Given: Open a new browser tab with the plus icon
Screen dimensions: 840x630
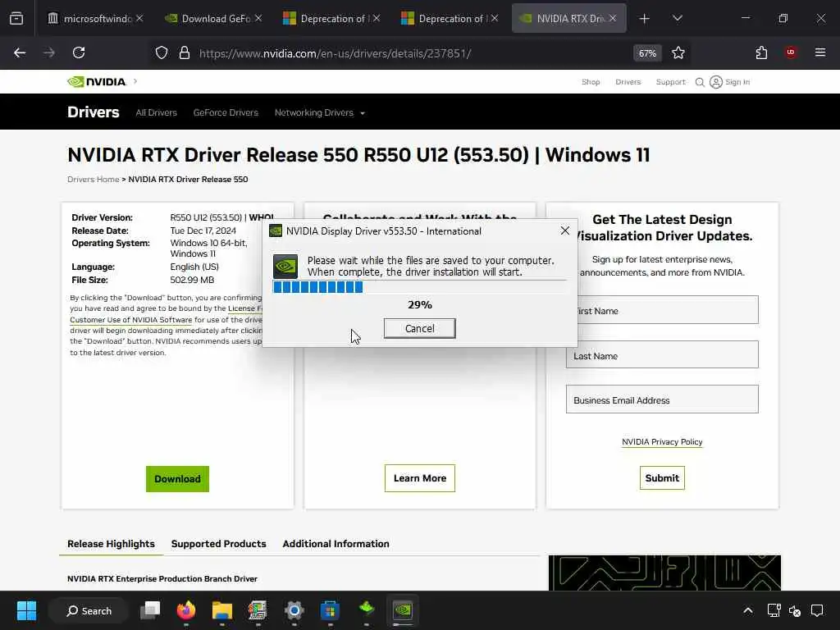Looking at the screenshot, I should coord(644,18).
